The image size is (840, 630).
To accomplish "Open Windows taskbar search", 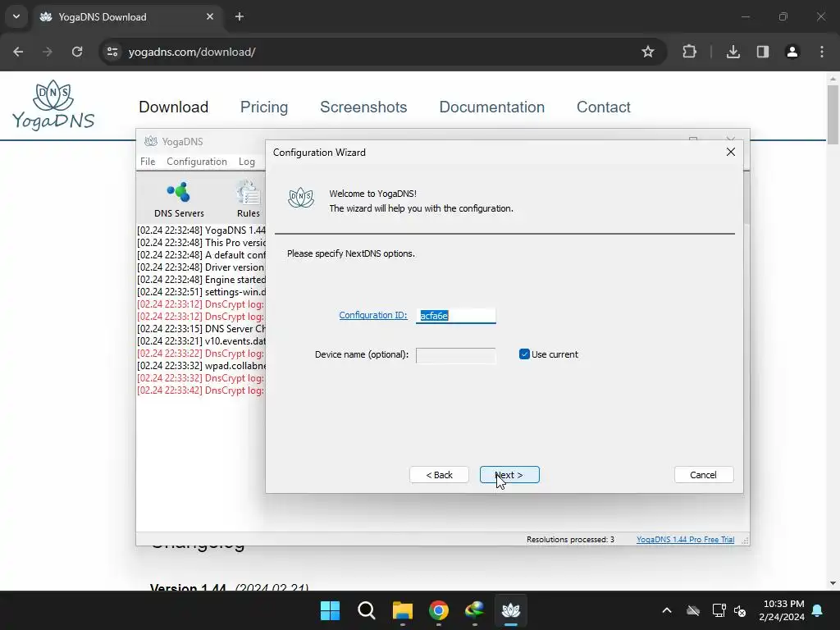I will tap(367, 610).
